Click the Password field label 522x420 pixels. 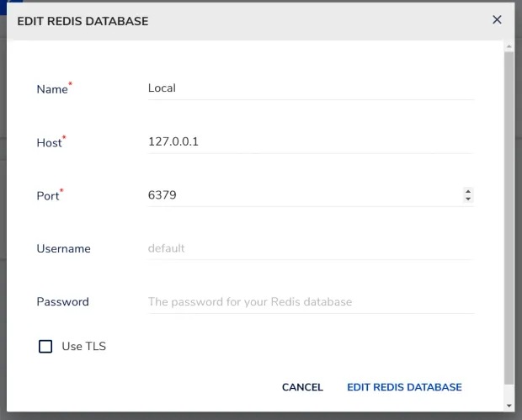(62, 302)
